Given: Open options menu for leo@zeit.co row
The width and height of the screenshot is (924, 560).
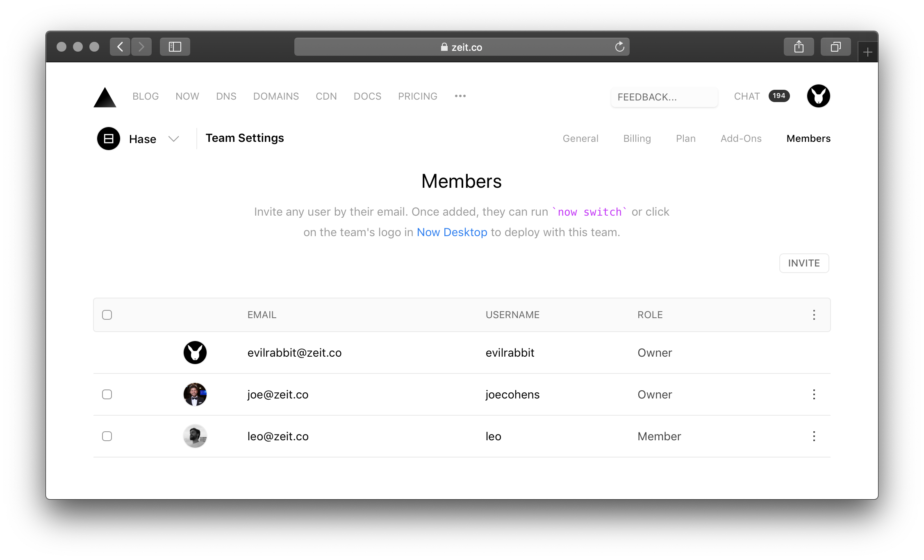Looking at the screenshot, I should [x=814, y=436].
